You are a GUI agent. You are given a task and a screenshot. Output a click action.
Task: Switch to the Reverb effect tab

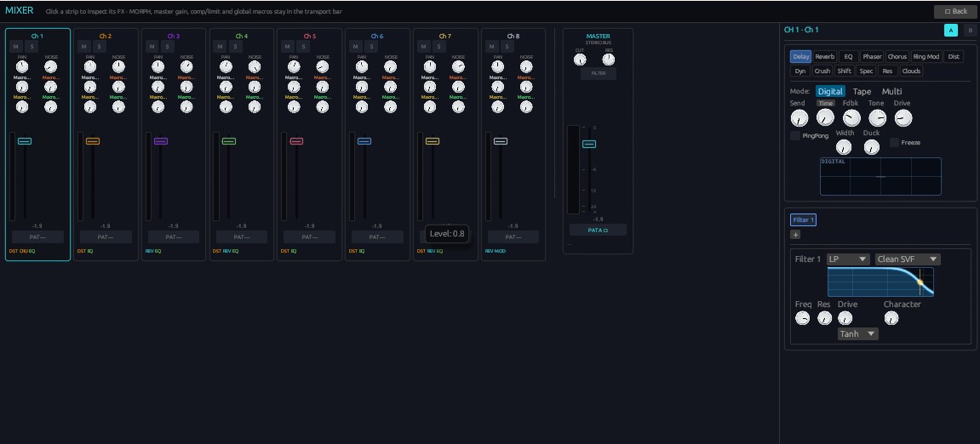click(x=825, y=57)
